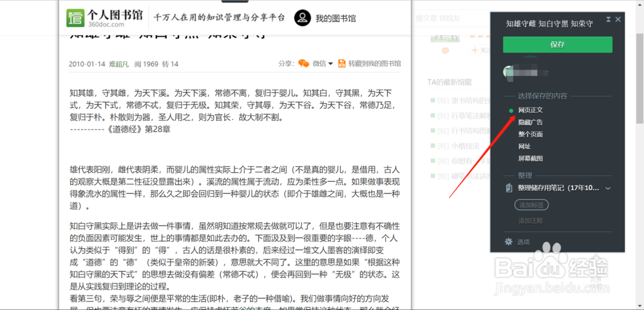
Task: Minimize the clipper panel with hourglass icon
Action: (x=609, y=19)
